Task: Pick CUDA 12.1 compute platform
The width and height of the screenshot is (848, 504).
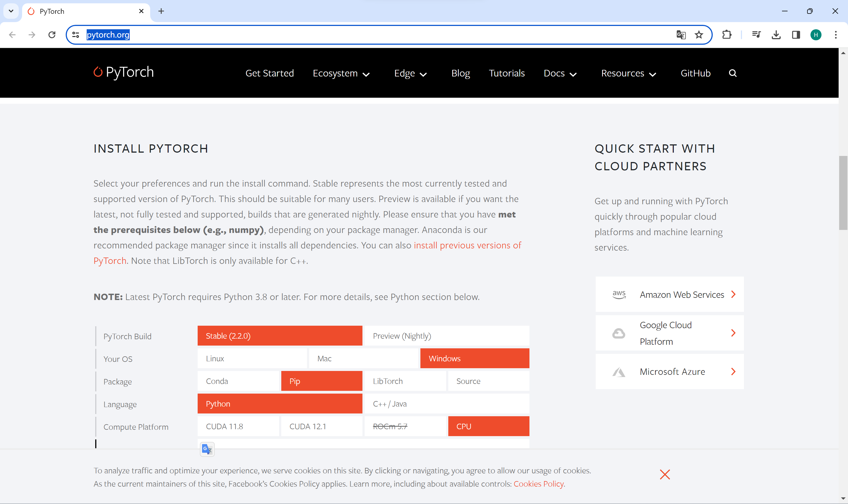Action: tap(322, 426)
